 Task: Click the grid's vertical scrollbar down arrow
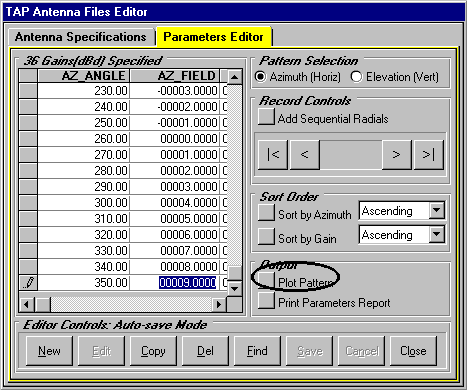[235, 288]
